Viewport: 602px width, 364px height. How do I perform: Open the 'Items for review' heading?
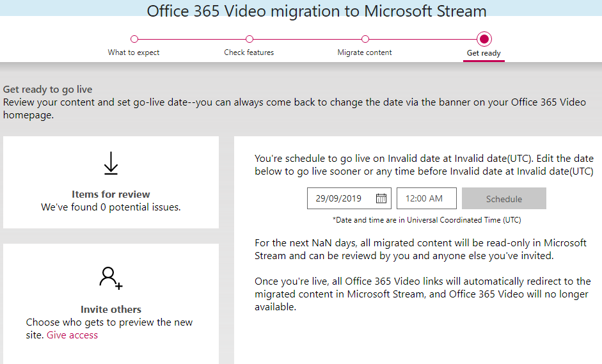tap(111, 194)
